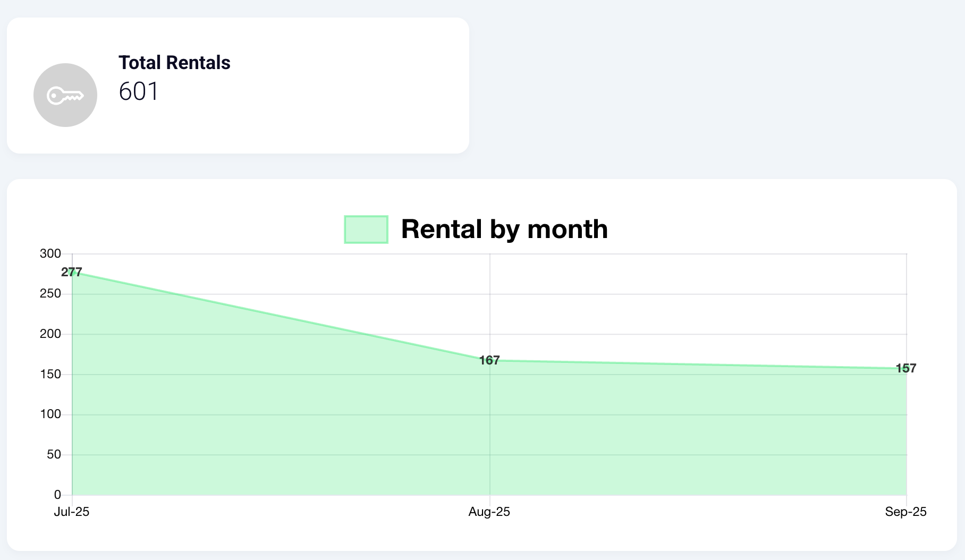Click the 50 y-axis tick label
The image size is (965, 560).
point(54,454)
